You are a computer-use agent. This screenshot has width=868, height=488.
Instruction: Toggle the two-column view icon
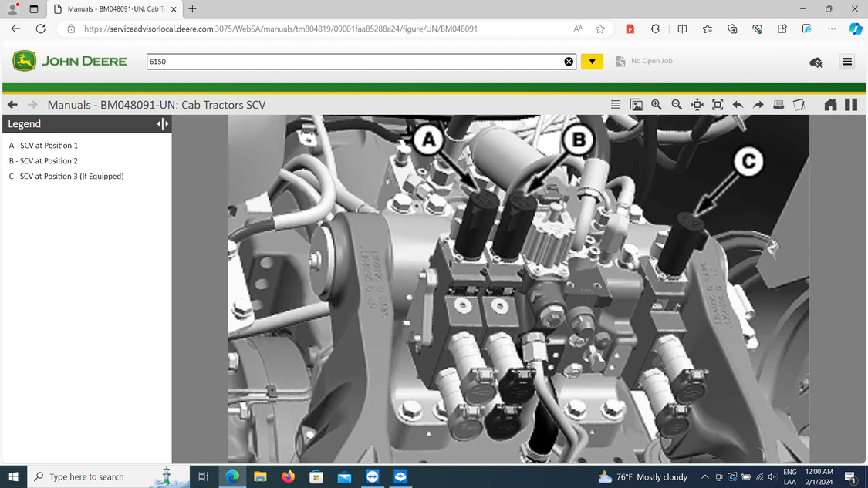[851, 105]
